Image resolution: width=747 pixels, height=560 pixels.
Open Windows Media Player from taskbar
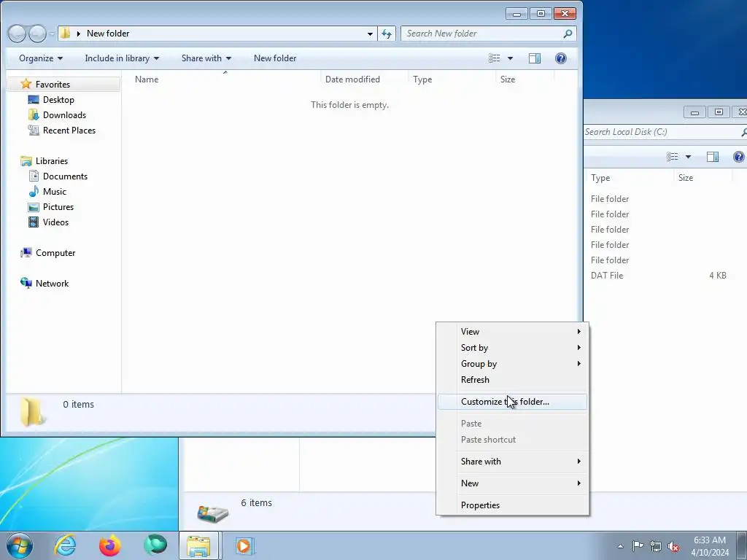click(244, 545)
